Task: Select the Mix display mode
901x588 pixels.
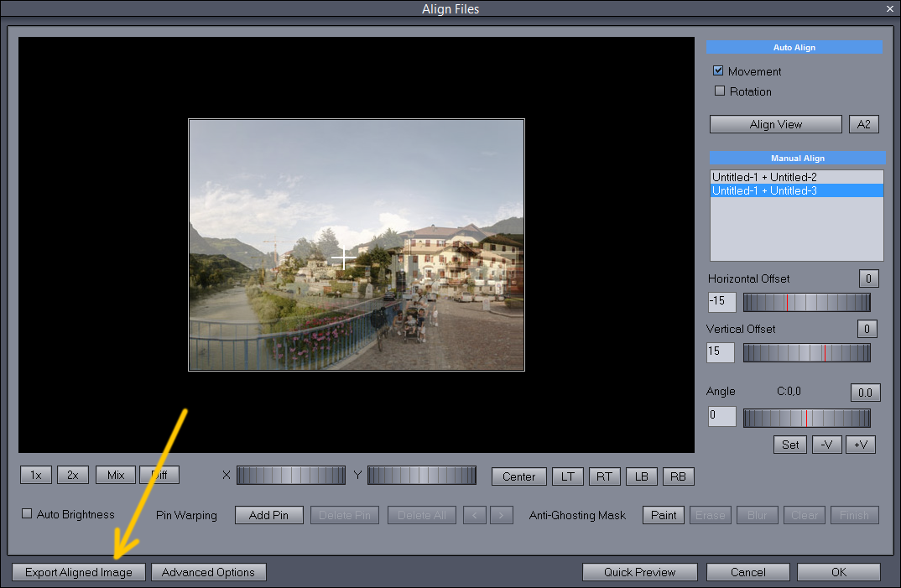Action: click(x=115, y=474)
